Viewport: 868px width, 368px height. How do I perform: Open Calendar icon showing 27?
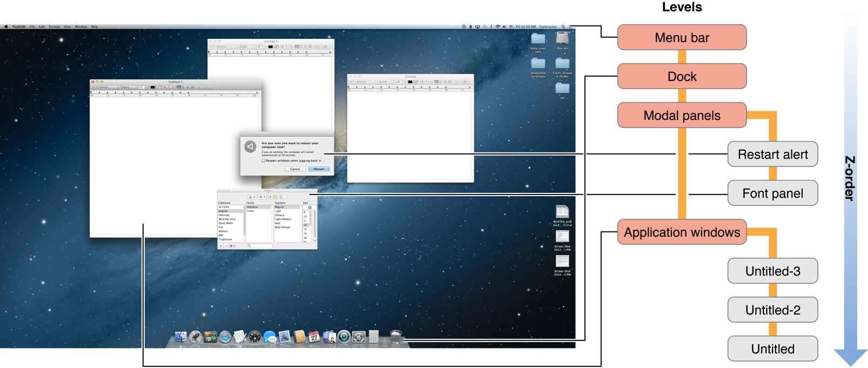[314, 337]
